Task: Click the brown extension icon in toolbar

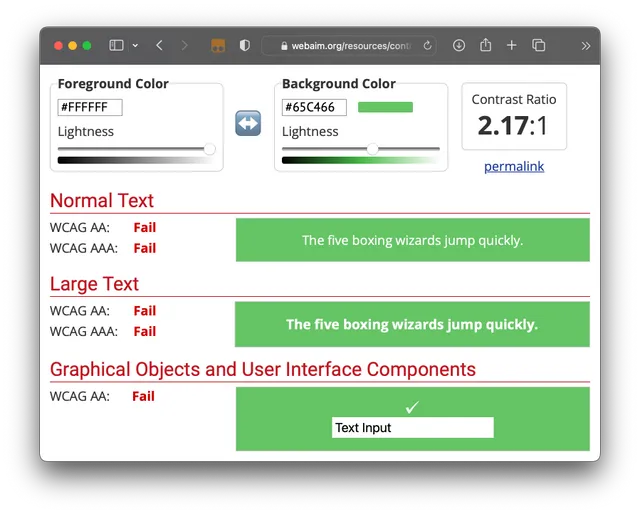Action: click(218, 45)
